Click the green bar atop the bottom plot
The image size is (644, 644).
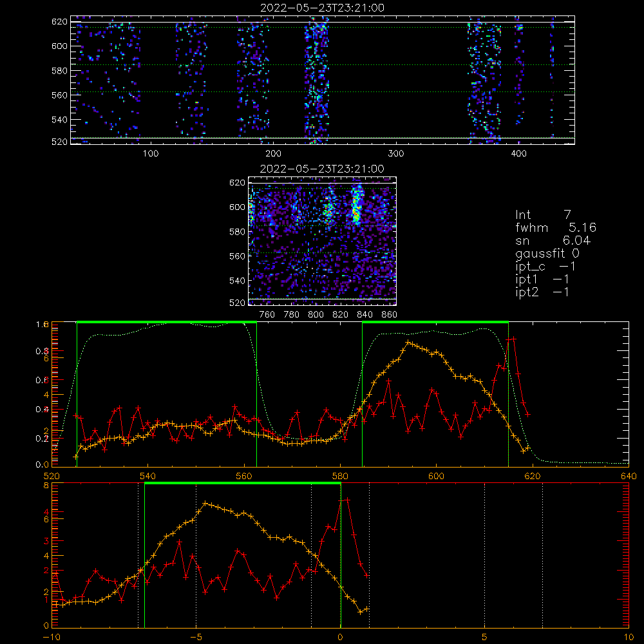(x=243, y=484)
